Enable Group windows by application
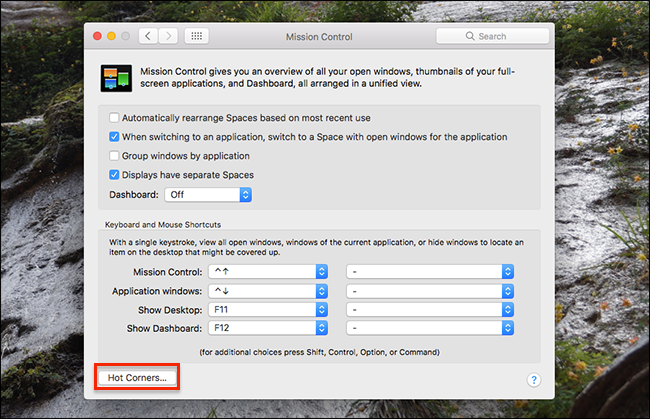650x419 pixels. click(x=114, y=156)
